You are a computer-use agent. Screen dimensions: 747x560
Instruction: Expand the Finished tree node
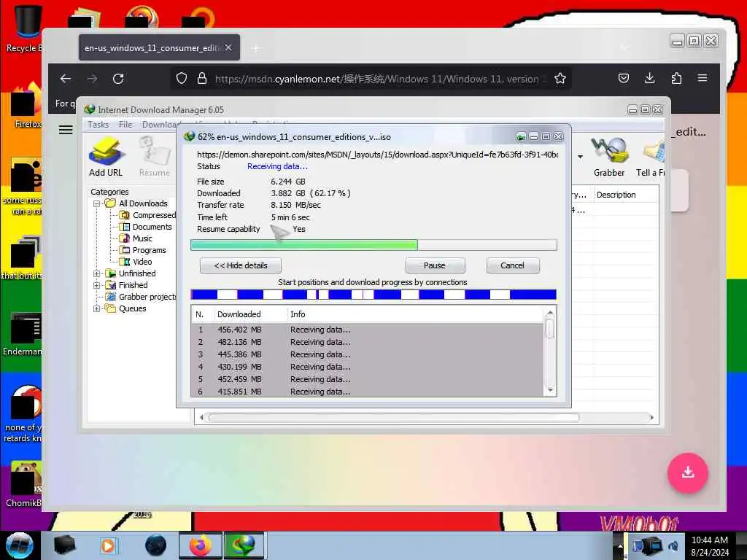(97, 285)
